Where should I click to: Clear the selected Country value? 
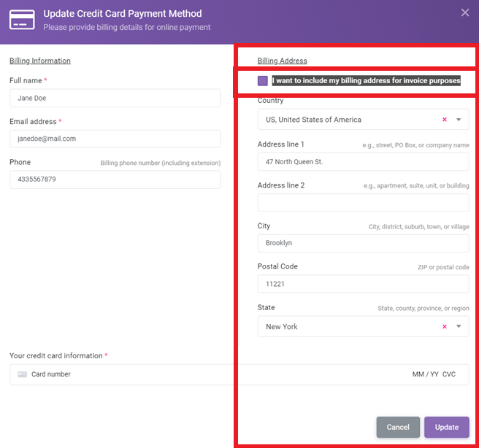tap(445, 120)
